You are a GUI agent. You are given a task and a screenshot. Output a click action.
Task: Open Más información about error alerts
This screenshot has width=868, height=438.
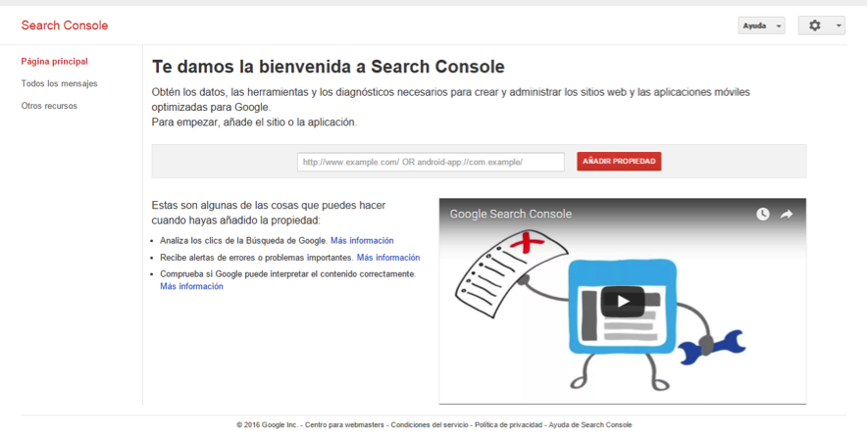(x=388, y=258)
